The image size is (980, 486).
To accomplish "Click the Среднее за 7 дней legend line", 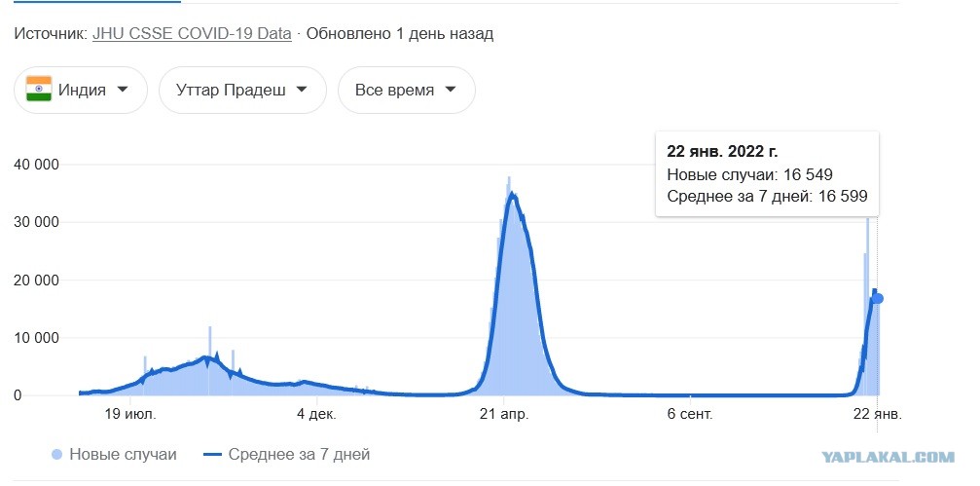I will coord(213,455).
